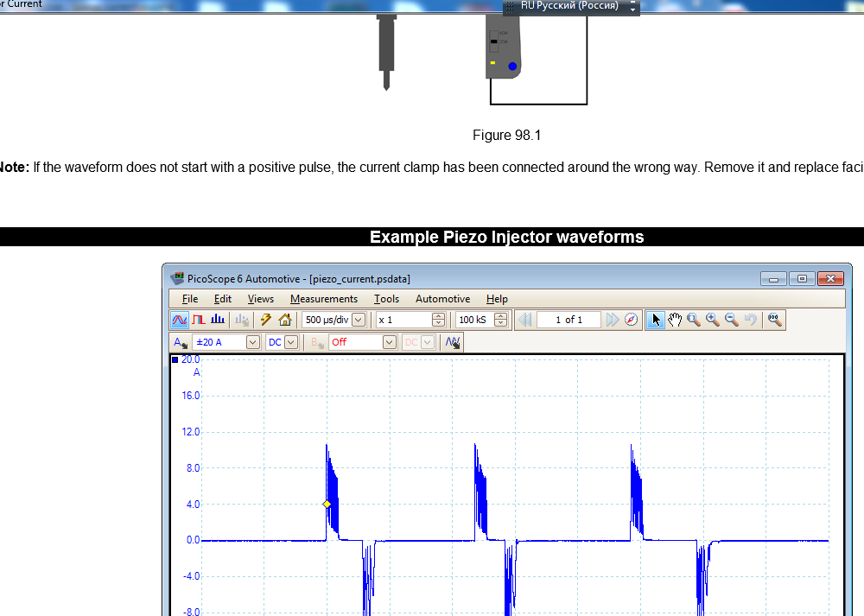
Task: Expand Channel B Off dropdown
Action: [389, 342]
